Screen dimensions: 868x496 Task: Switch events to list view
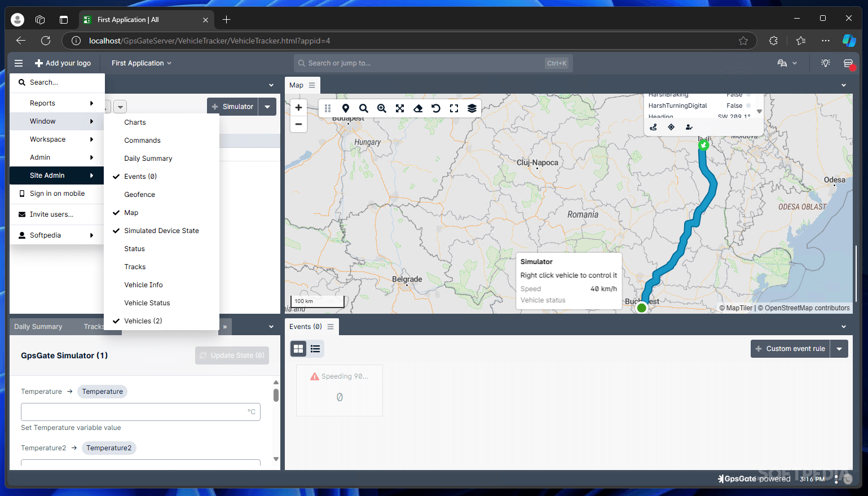click(315, 349)
